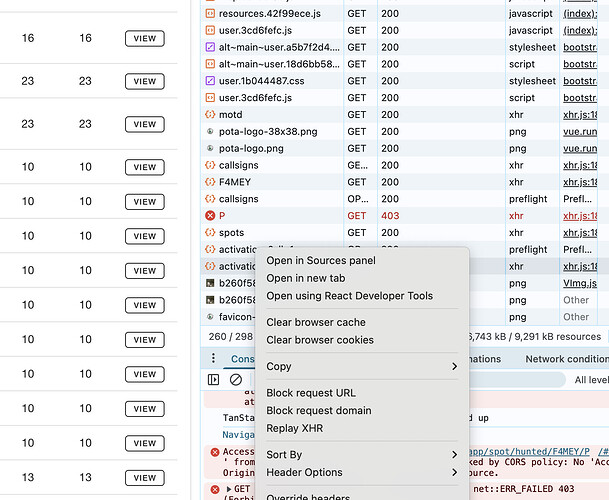
Task: Click the motd xhr request icon
Action: point(210,114)
